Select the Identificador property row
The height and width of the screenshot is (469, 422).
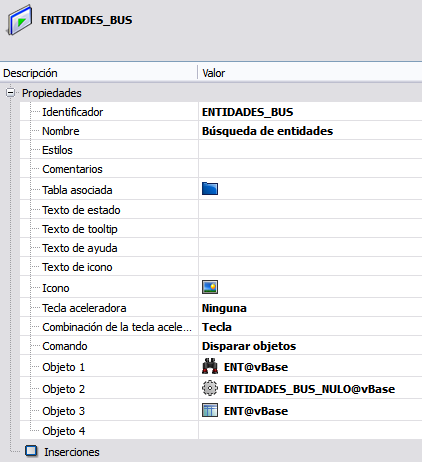pos(221,112)
